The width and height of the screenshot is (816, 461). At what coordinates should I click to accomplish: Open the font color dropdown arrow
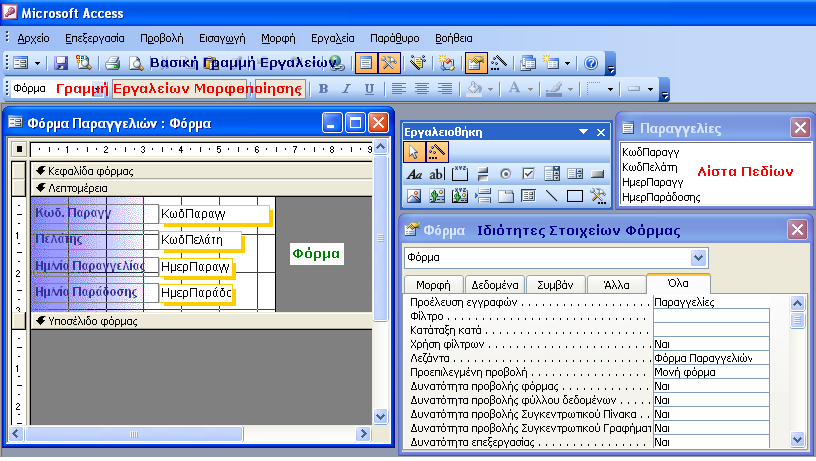(530, 89)
